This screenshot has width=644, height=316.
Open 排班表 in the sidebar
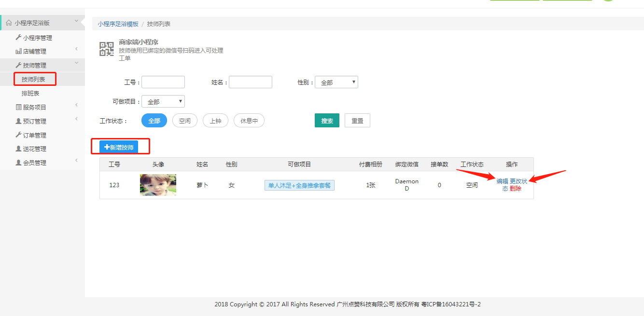pos(30,93)
